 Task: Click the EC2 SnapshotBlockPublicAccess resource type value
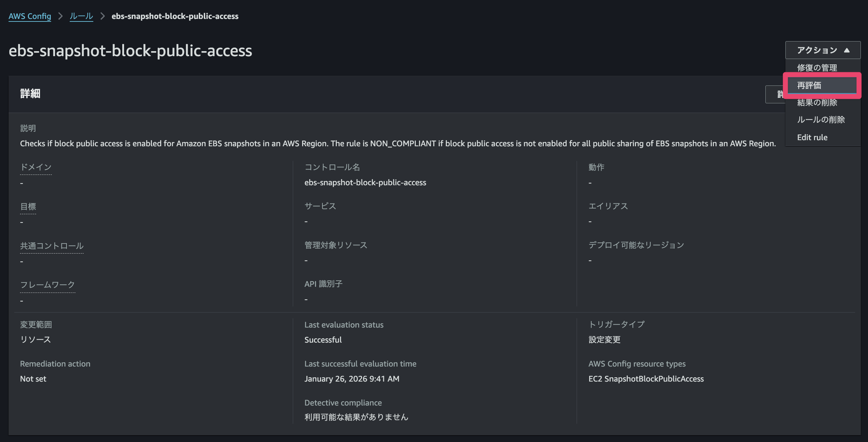click(x=646, y=379)
